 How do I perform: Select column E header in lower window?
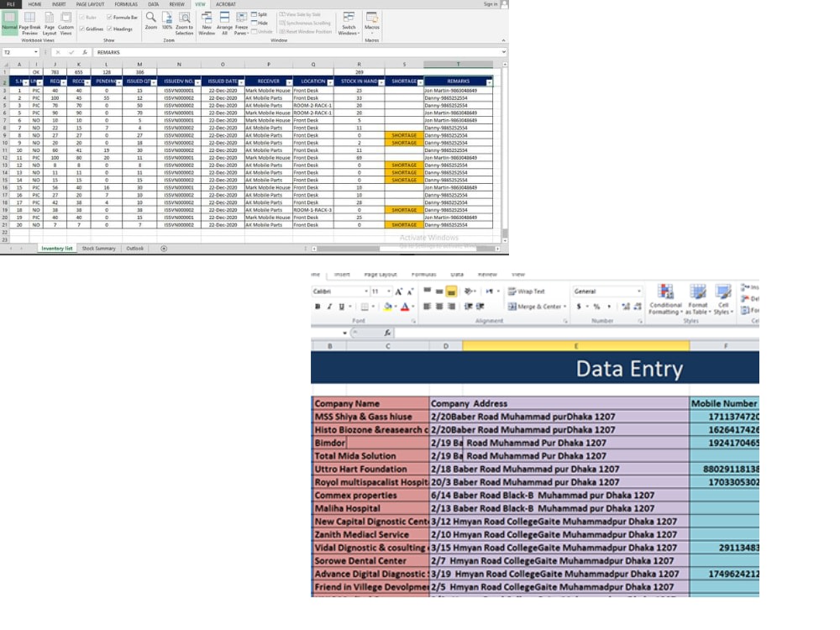(576, 346)
